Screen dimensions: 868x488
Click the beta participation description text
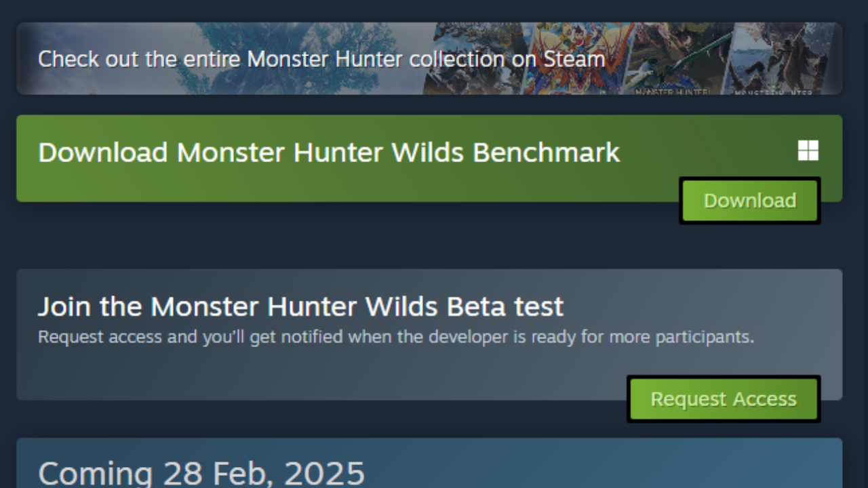point(397,337)
